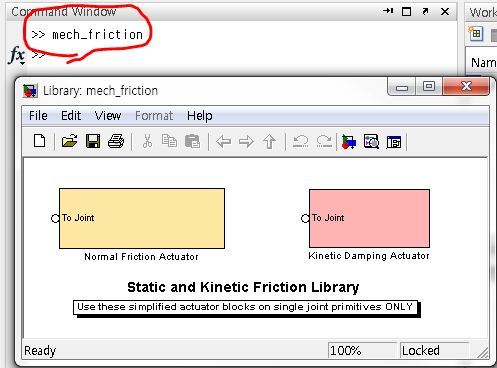
Task: Click the Simulink library title bar icon
Action: point(30,91)
